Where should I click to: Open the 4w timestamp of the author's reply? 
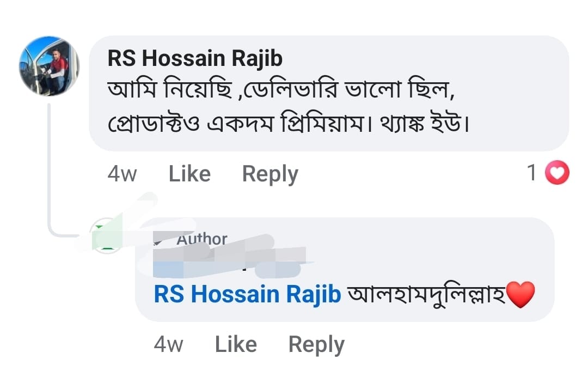tap(168, 344)
